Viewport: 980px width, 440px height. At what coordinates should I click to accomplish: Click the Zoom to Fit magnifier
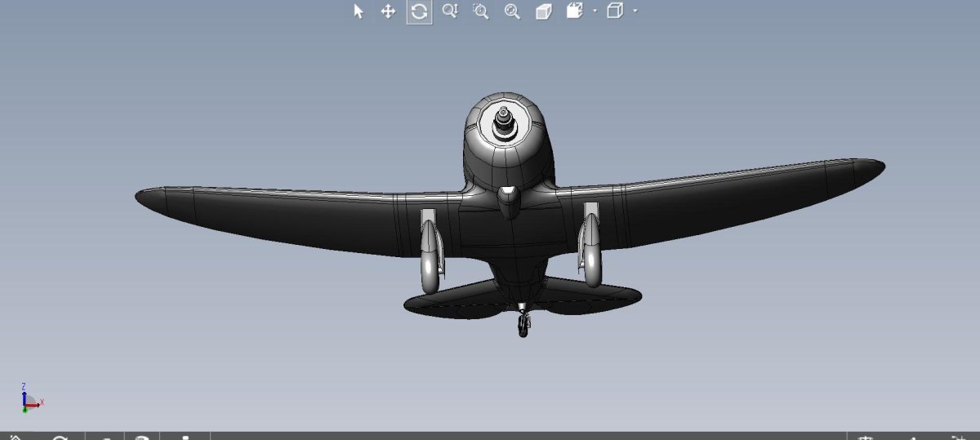[x=512, y=11]
